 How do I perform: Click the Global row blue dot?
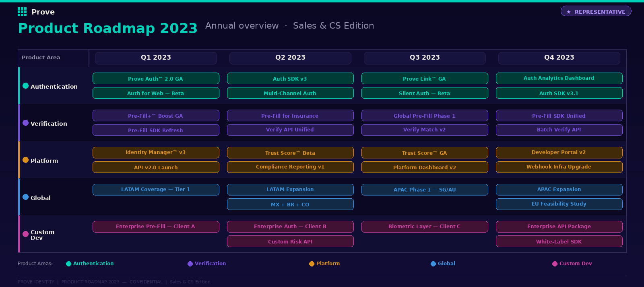tap(25, 197)
